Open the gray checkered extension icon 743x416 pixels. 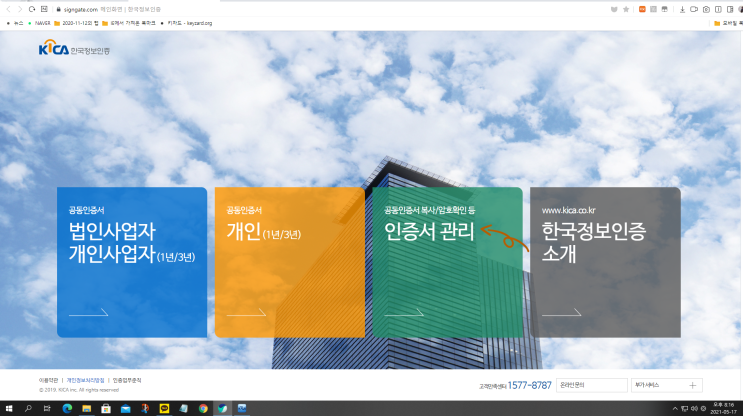click(653, 9)
